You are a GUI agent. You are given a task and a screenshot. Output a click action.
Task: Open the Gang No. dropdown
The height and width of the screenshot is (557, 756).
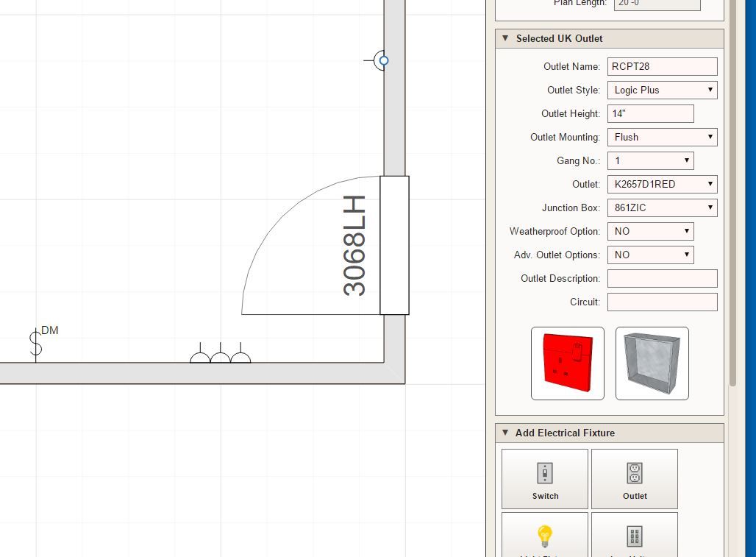coord(650,160)
